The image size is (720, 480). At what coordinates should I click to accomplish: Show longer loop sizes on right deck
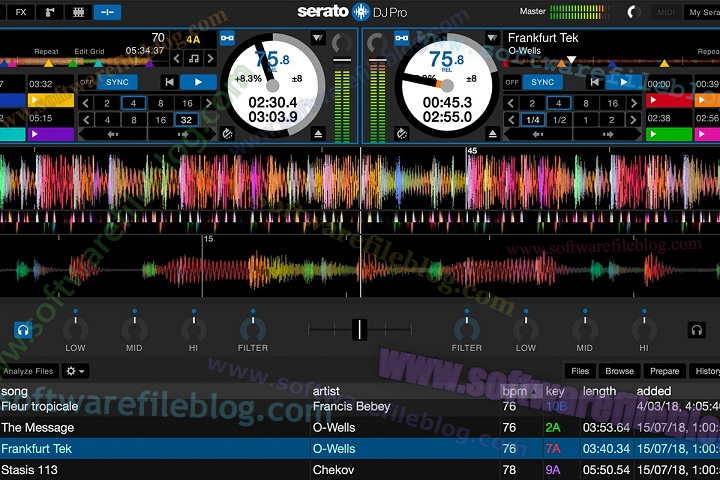635,103
